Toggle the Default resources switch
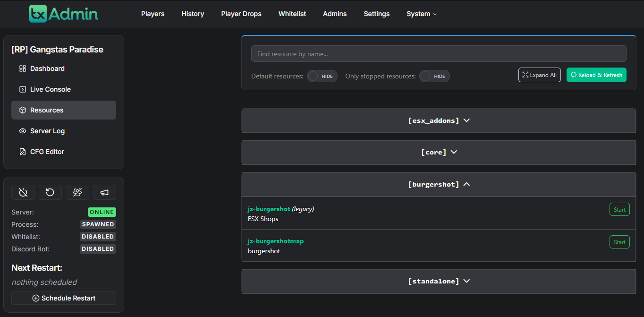Screen dimensions: 644x317 point(322,76)
